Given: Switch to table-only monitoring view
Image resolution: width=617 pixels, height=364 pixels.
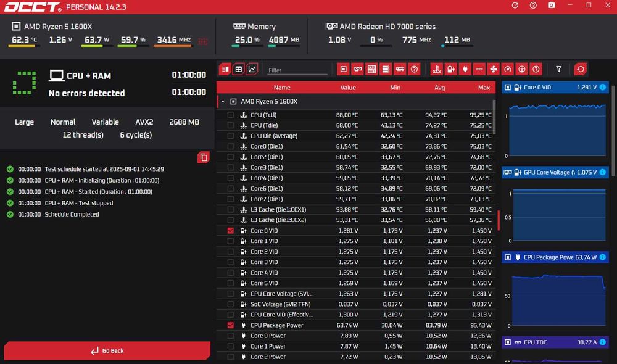Looking at the screenshot, I should 238,69.
